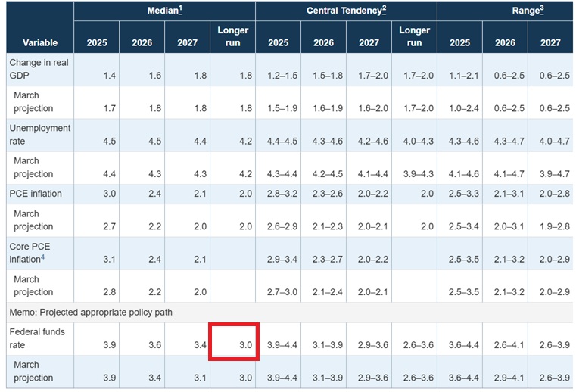Select the Unemployment rate row label
Image resolution: width=576 pixels, height=392 pixels.
click(39, 135)
